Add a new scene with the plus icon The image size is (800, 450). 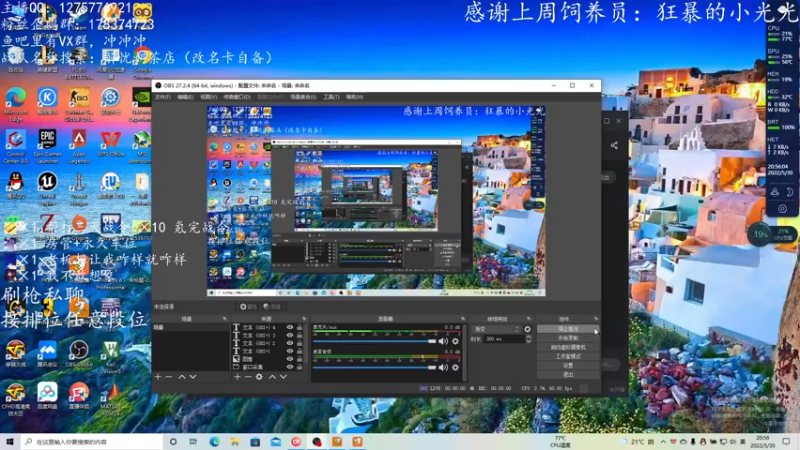[158, 377]
